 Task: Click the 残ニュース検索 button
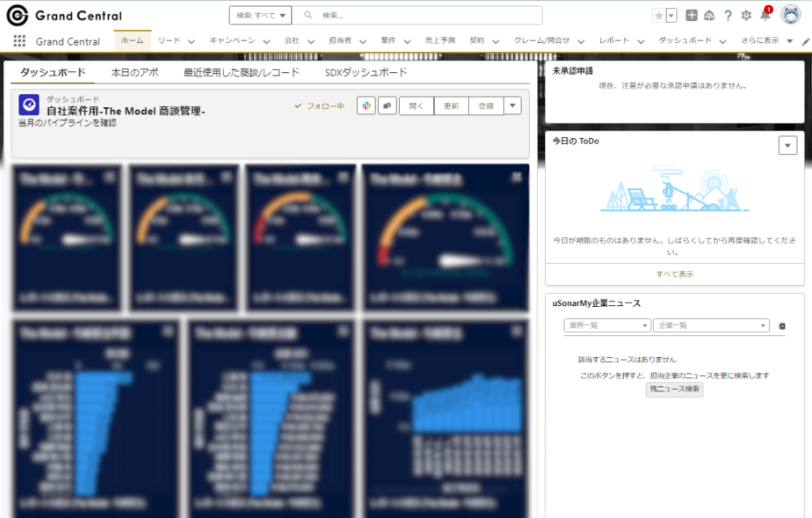(674, 390)
